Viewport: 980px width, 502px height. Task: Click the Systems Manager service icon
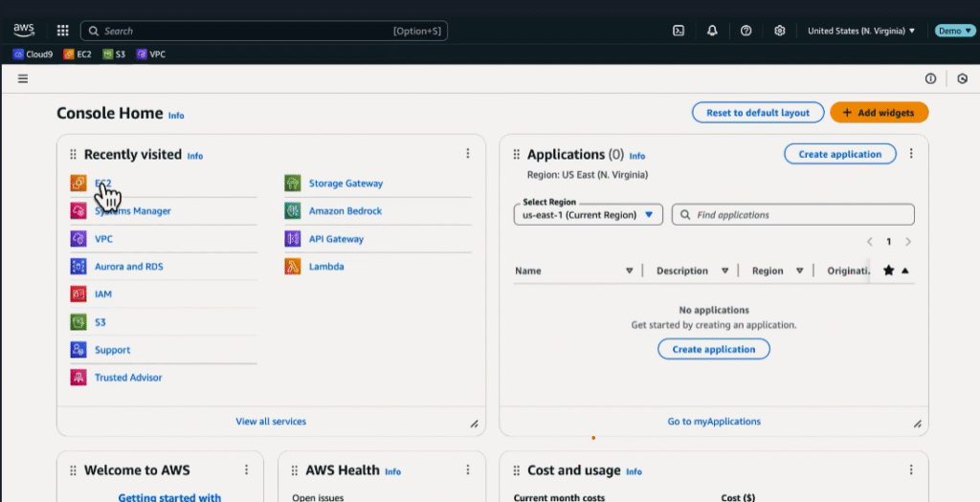pos(78,211)
